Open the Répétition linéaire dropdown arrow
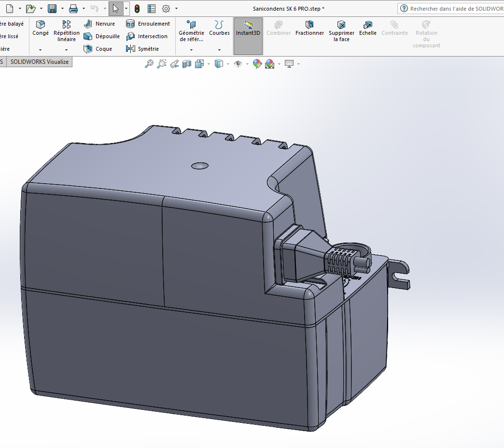The height and width of the screenshot is (448, 504). [66, 50]
